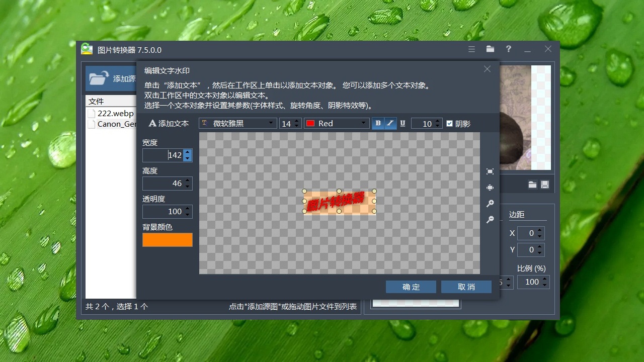
Task: Enable Underline formatting for watermark text
Action: click(403, 123)
